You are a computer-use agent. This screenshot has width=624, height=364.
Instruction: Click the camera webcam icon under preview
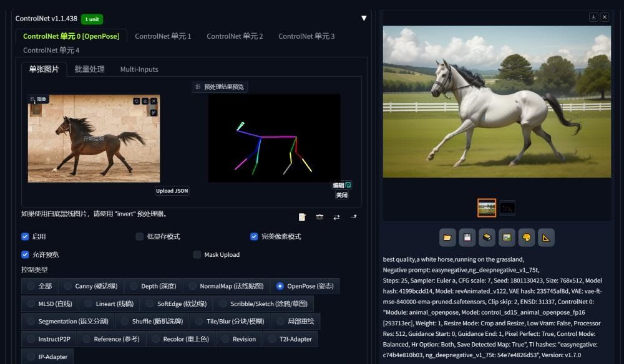pyautogui.click(x=319, y=217)
